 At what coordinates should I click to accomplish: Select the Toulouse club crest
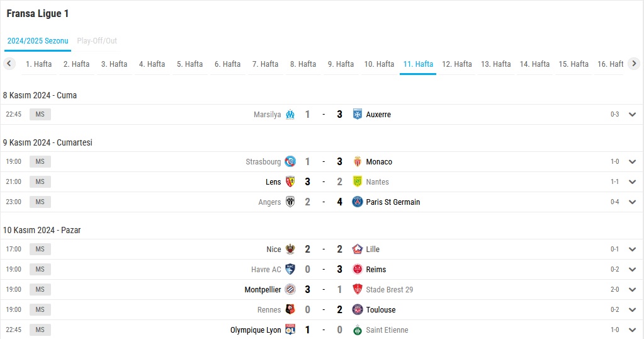(358, 309)
